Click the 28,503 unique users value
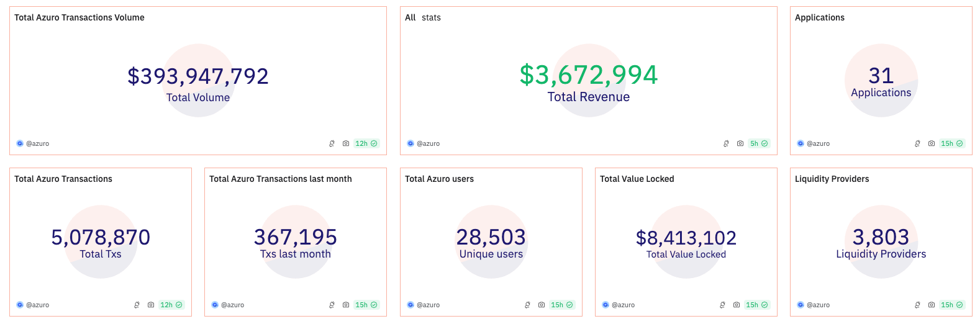 tap(491, 237)
